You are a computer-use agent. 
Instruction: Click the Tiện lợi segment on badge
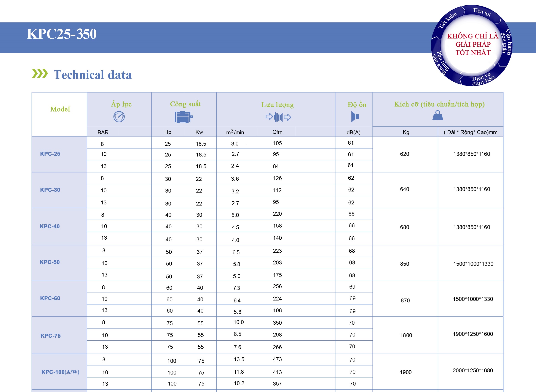482,12
